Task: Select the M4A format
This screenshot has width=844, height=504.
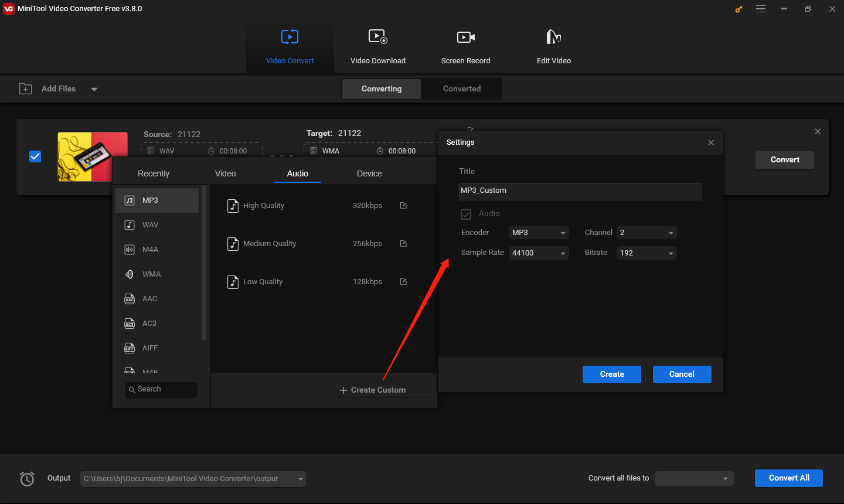Action: pyautogui.click(x=157, y=250)
